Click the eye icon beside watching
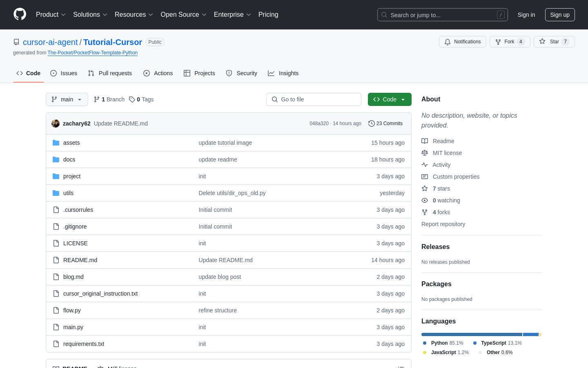Screen dimensions: 588x368 (x=425, y=200)
